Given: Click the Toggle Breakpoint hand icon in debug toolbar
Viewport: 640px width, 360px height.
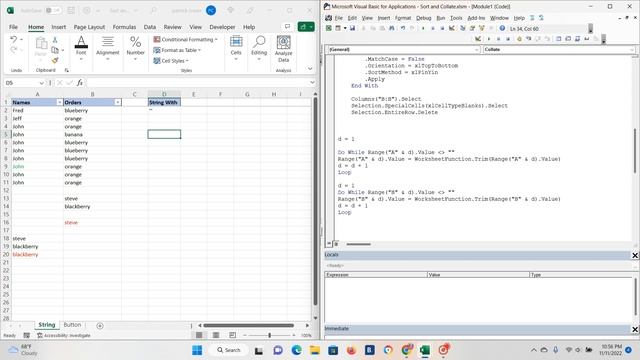Looking at the screenshot, I should (519, 39).
